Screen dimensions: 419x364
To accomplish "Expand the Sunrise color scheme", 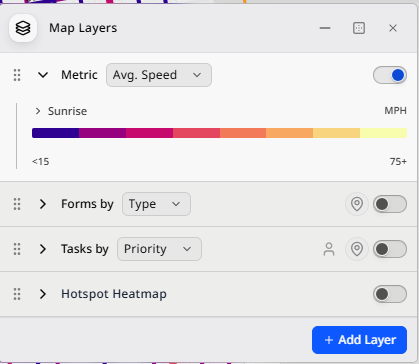I will (x=38, y=111).
